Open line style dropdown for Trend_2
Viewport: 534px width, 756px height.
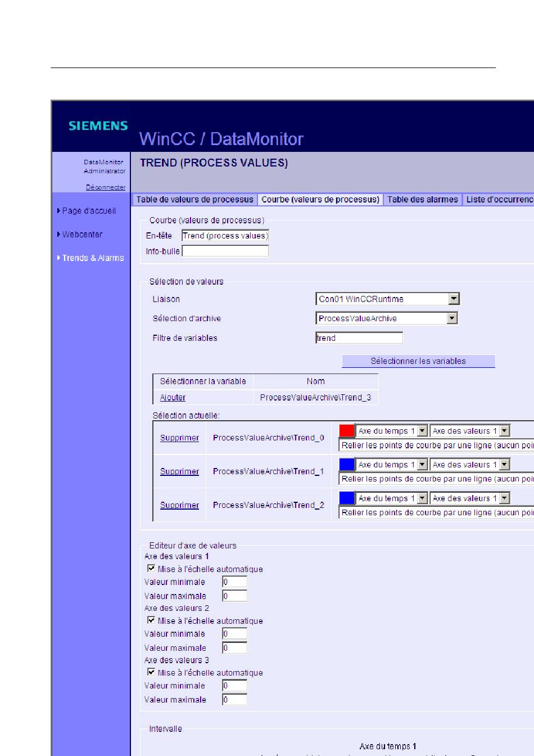pyautogui.click(x=437, y=513)
